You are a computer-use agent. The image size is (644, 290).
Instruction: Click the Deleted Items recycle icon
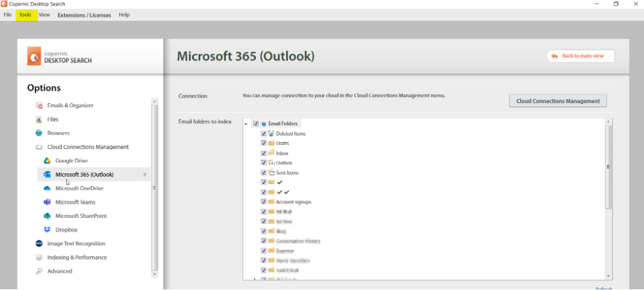[271, 133]
